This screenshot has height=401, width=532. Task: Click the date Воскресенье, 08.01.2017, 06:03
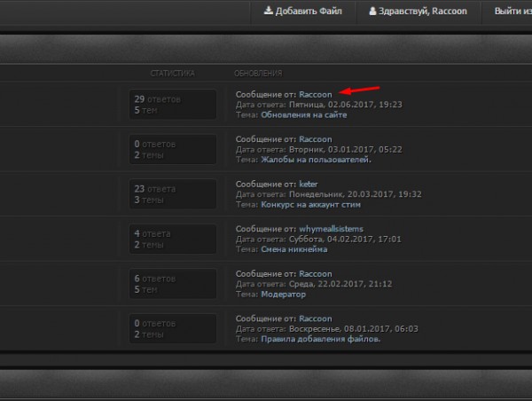click(354, 328)
